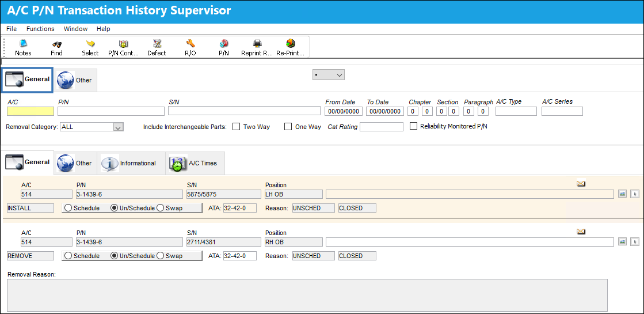Click UNSCHED reason in REMOVE record
Screen dimensions: 644x314
(x=314, y=256)
